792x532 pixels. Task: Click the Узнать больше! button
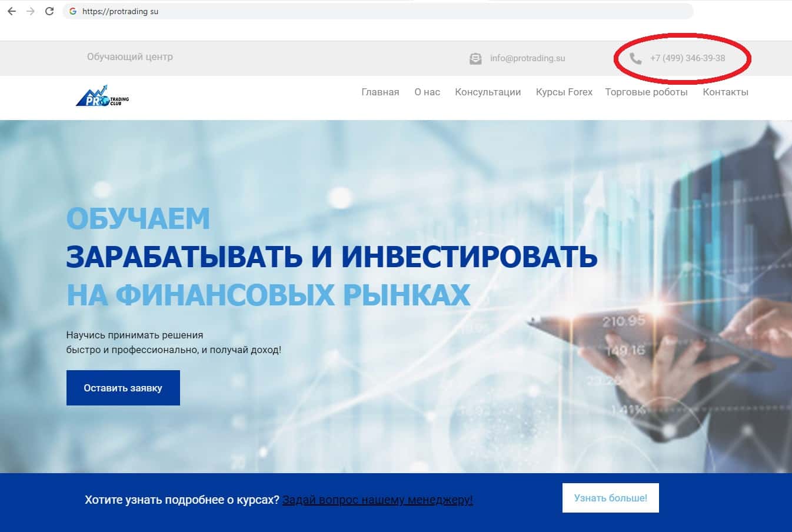tap(611, 498)
